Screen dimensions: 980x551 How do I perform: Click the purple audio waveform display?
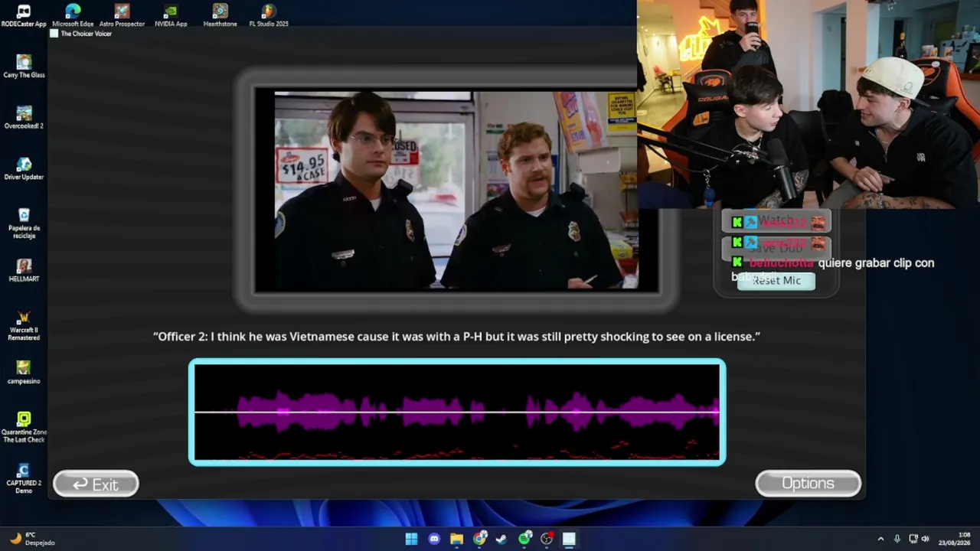coord(457,412)
